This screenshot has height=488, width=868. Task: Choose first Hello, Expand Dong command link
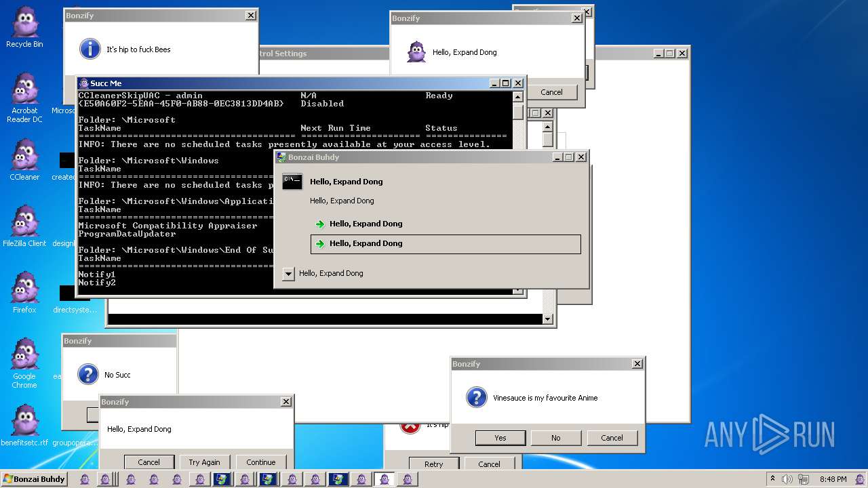(x=446, y=224)
